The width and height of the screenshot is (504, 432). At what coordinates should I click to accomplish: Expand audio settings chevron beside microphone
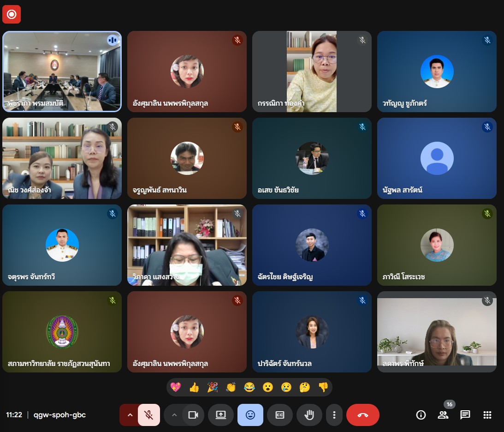click(130, 415)
